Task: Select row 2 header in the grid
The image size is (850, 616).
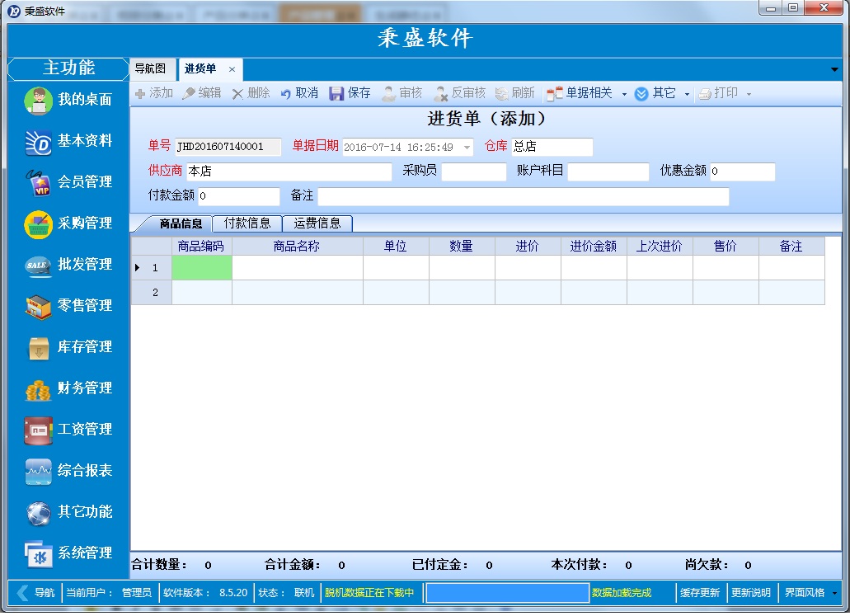Action: pos(151,294)
